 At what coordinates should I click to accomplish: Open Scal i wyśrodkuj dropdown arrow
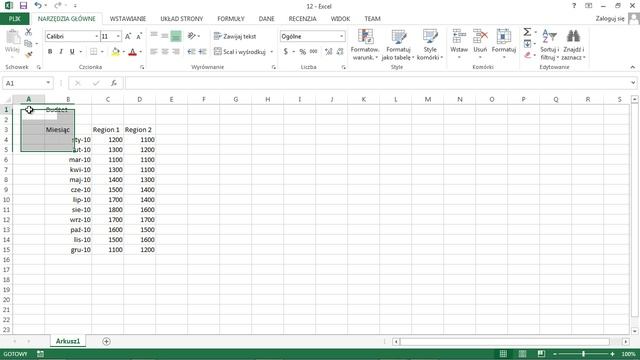pos(271,52)
